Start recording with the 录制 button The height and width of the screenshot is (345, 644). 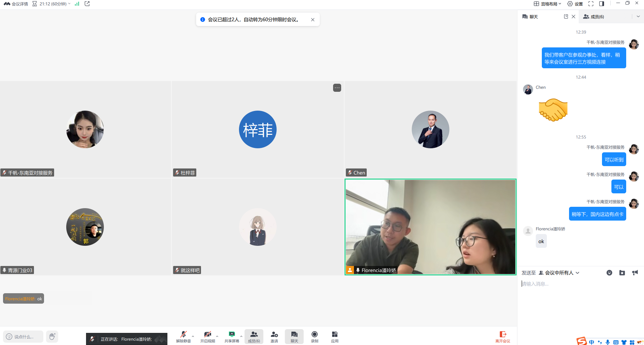coord(314,336)
